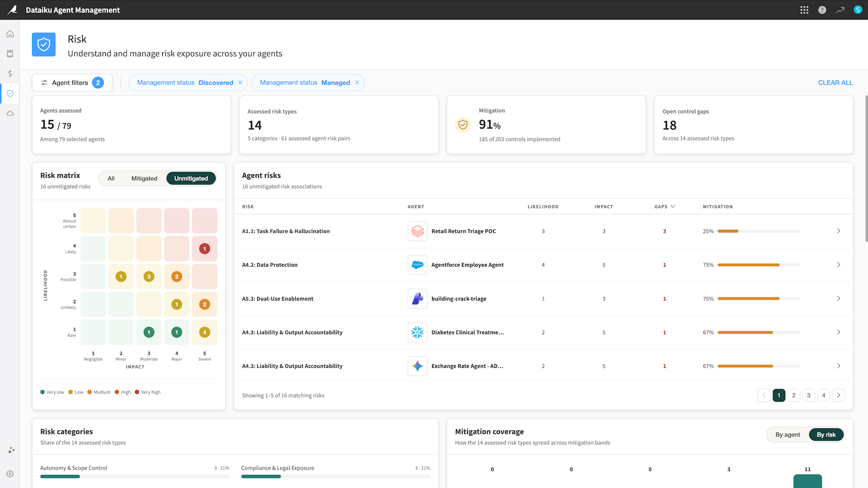
Task: Click Autonomy & Scope Control category bar
Action: coord(135,476)
